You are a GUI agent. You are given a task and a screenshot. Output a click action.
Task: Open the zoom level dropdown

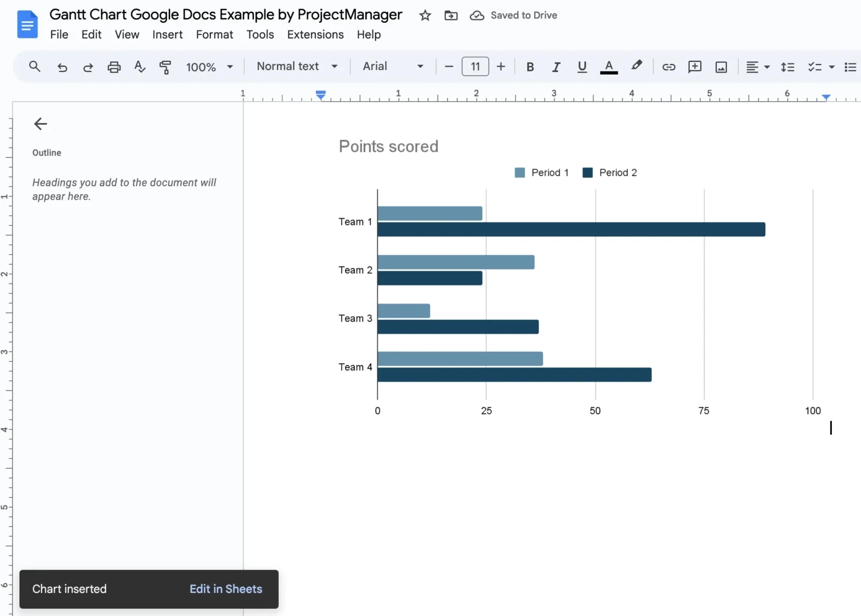tap(209, 67)
